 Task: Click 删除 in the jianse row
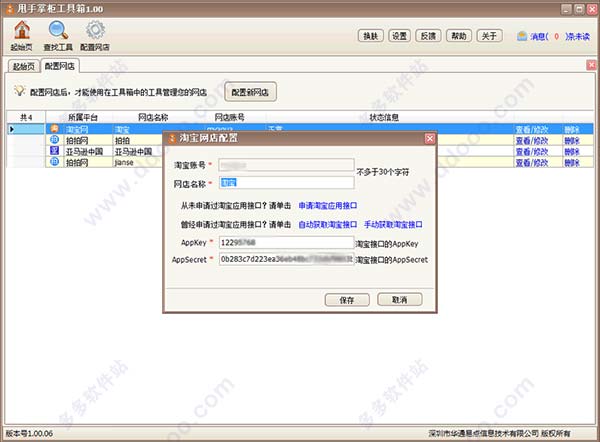tap(572, 163)
